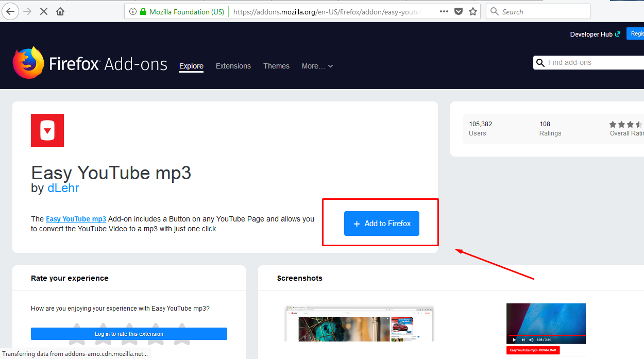Open the dLehr author link
The width and height of the screenshot is (644, 359).
coord(63,188)
